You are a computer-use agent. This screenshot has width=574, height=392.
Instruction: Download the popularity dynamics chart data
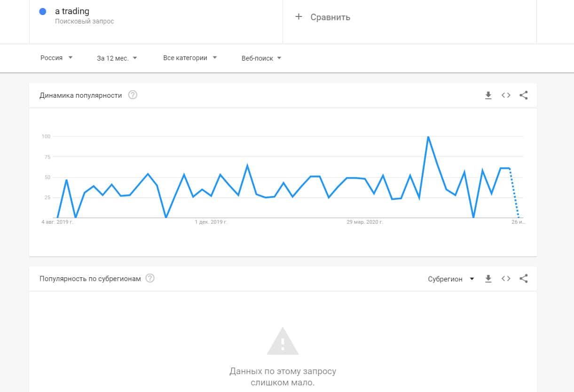pyautogui.click(x=488, y=95)
